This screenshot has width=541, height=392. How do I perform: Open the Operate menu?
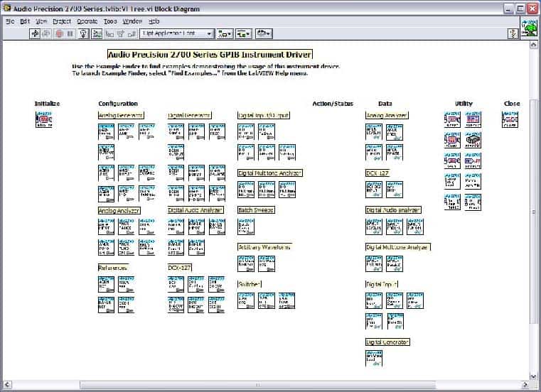click(87, 21)
